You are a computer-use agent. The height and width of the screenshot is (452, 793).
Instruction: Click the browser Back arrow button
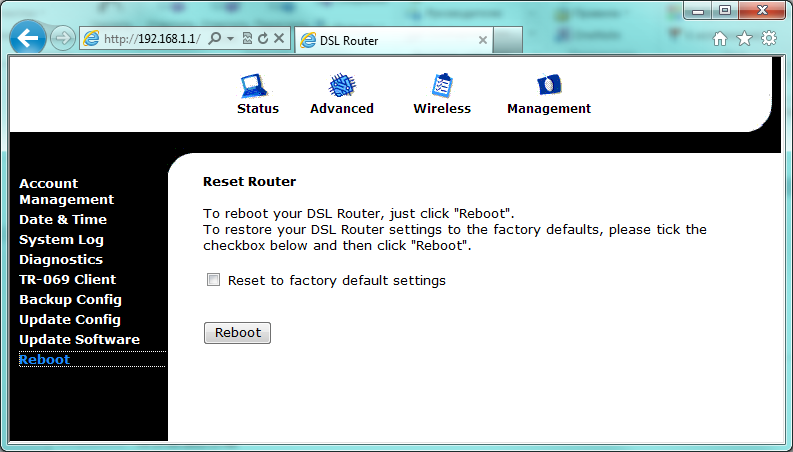pos(28,39)
